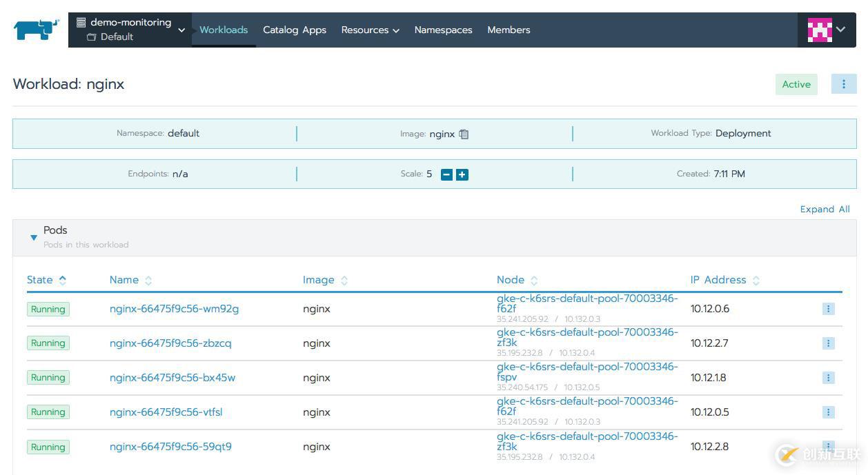This screenshot has height=475, width=868.
Task: Open actions menu for pod nginx-66475f9c56-vtfsl
Action: 828,412
